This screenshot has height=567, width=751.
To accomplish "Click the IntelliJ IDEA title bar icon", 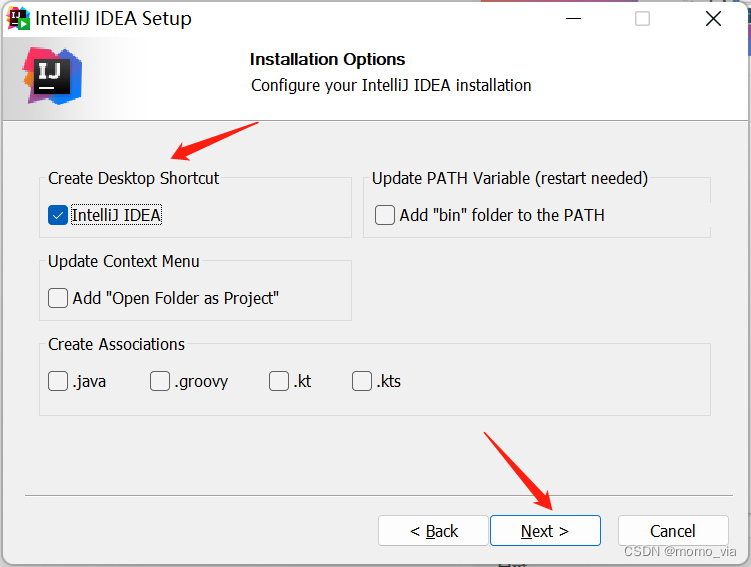I will click(19, 19).
